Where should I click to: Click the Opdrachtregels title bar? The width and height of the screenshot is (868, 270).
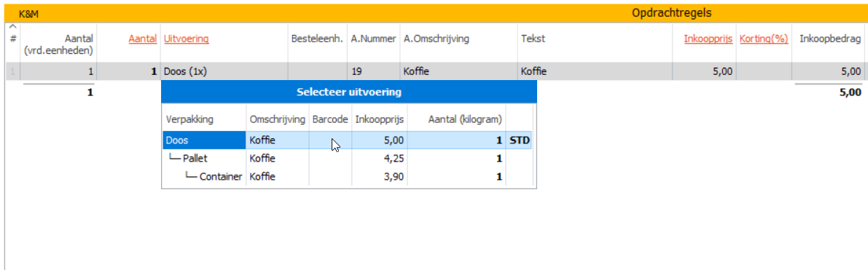coord(671,12)
